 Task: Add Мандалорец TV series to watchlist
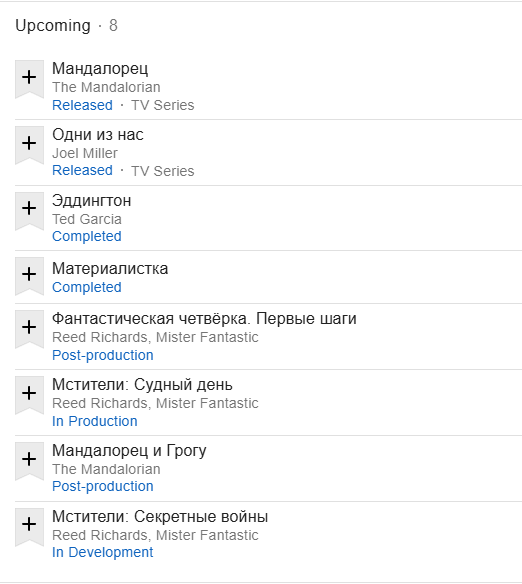click(29, 79)
